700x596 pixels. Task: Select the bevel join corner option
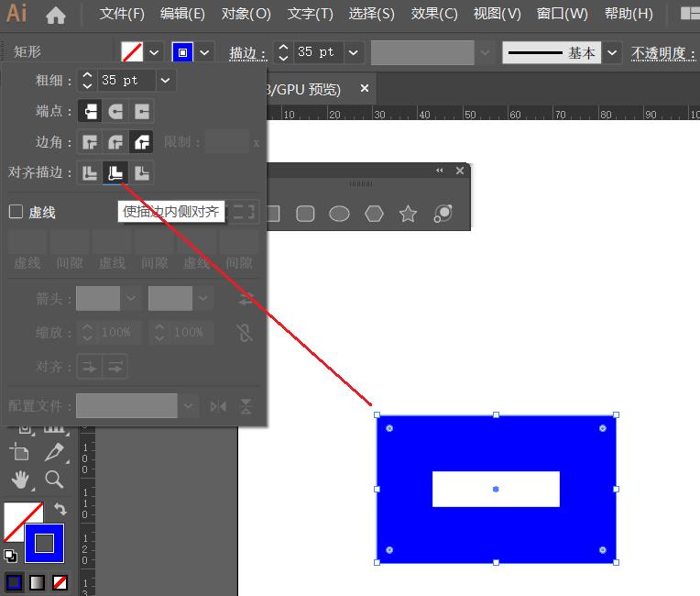[x=141, y=142]
